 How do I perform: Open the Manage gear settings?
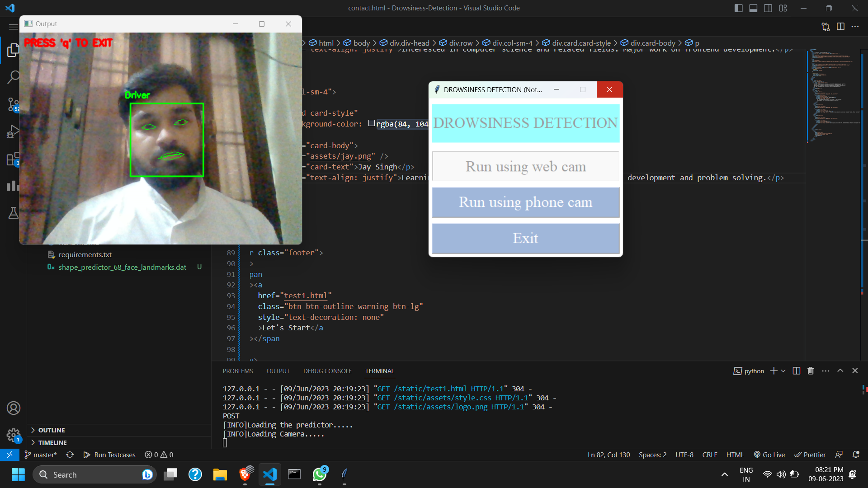click(x=13, y=436)
